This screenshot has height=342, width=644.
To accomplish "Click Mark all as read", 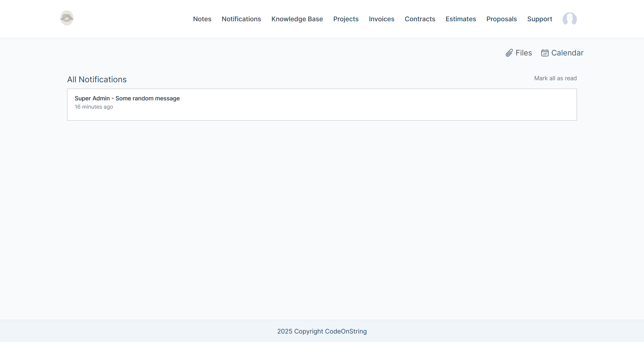I will click(x=555, y=78).
